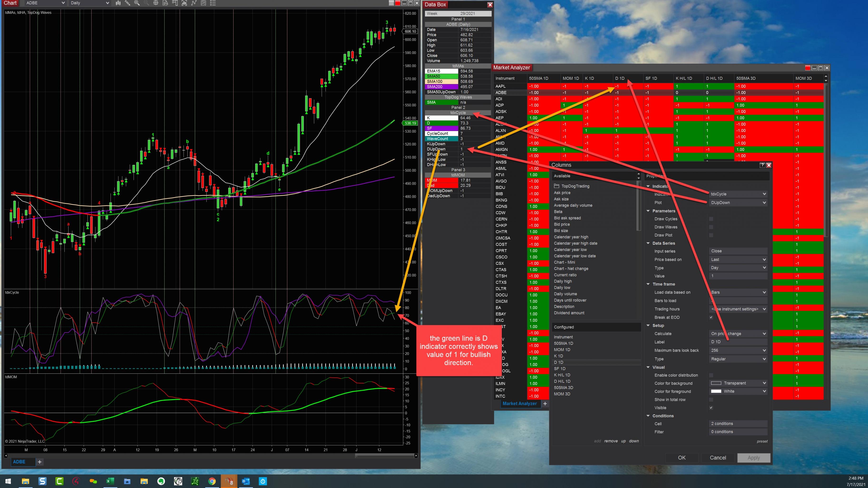The height and width of the screenshot is (488, 868).
Task: Select the drawing tools pencil icon
Action: 127,3
